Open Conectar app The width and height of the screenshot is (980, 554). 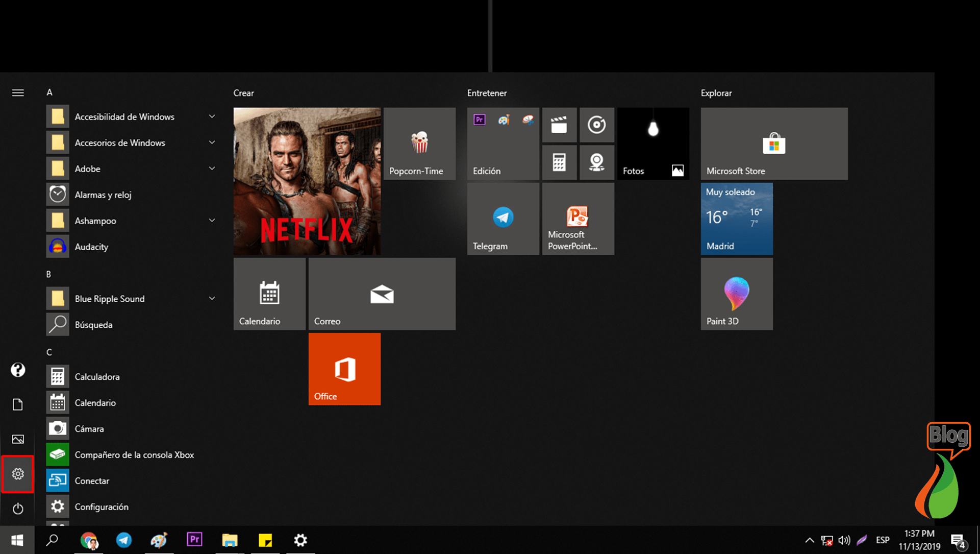click(x=133, y=480)
